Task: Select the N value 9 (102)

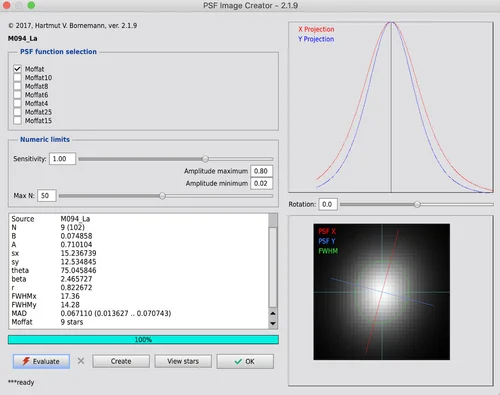Action: (72, 227)
